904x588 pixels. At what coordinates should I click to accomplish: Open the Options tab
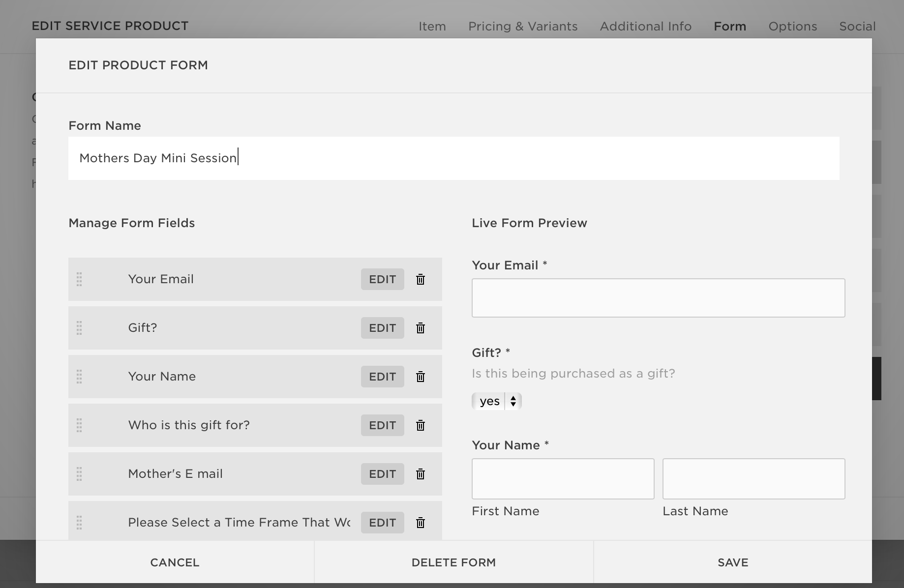click(x=793, y=27)
